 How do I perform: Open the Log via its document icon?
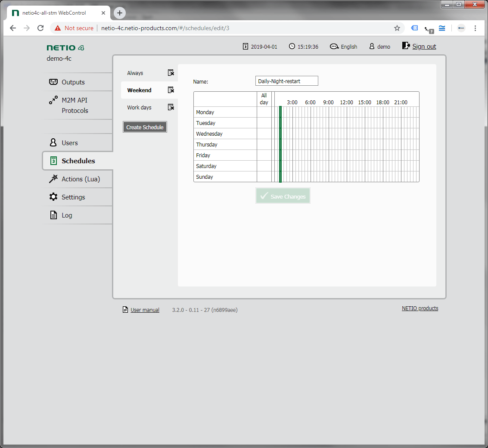53,215
